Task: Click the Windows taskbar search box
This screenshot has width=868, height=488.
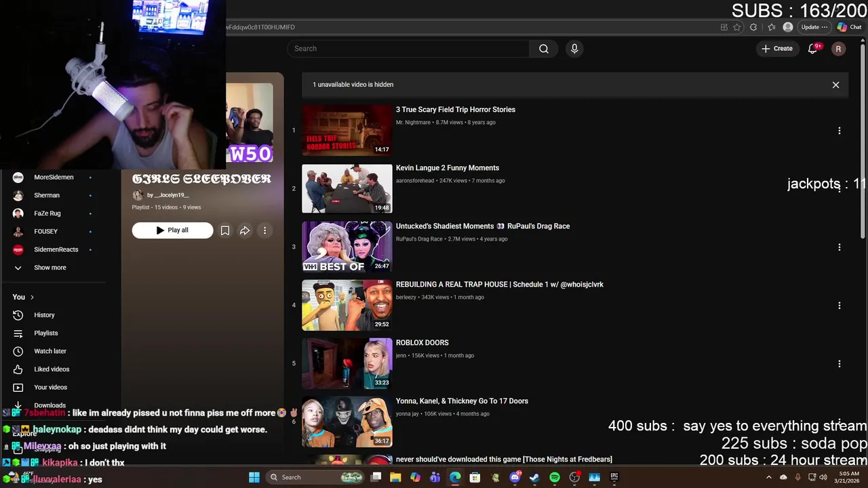Action: (315, 477)
